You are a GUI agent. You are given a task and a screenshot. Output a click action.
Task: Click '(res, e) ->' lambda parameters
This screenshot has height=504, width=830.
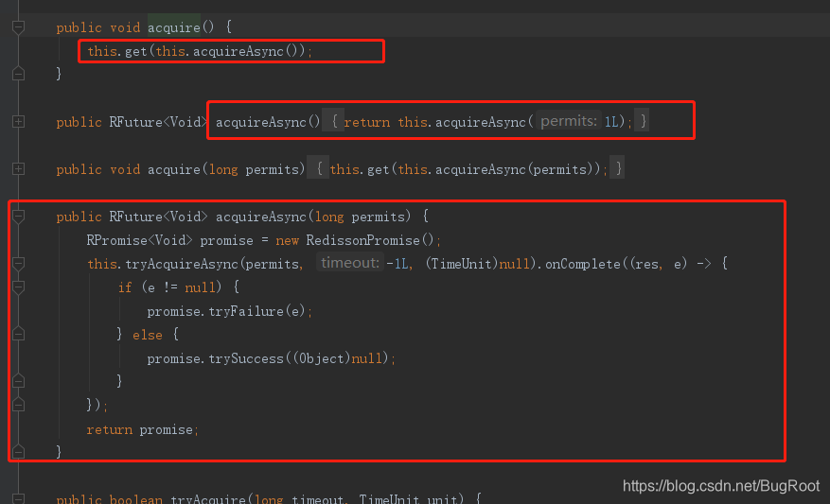point(671,264)
